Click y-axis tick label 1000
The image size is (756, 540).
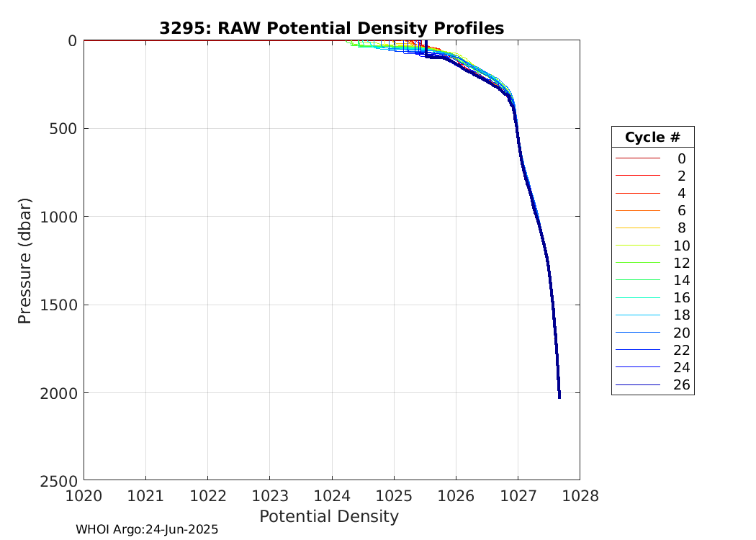58,217
